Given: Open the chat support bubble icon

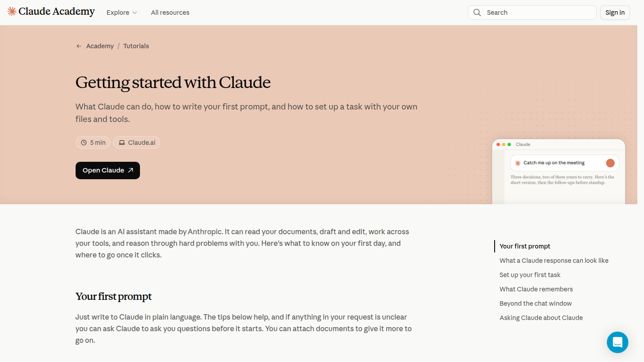Looking at the screenshot, I should [x=618, y=342].
